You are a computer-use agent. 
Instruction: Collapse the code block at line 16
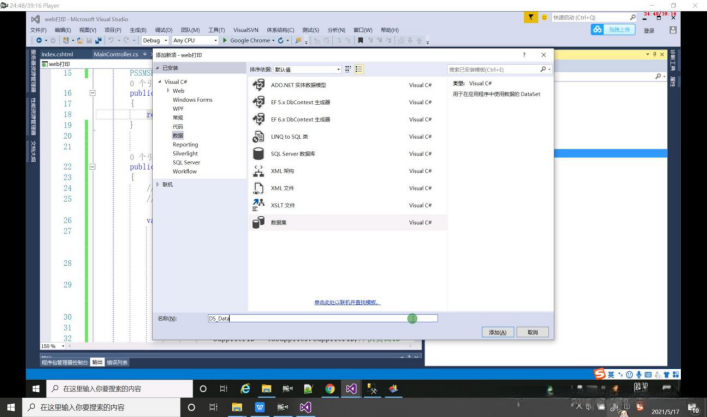[x=92, y=93]
